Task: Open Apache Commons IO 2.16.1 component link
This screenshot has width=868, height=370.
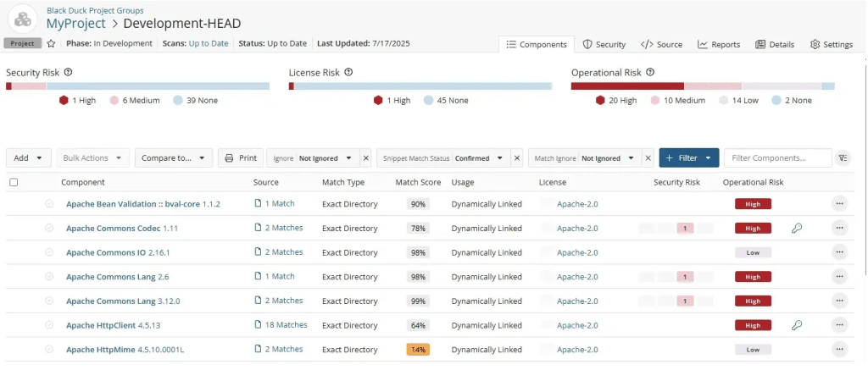Action: point(118,252)
